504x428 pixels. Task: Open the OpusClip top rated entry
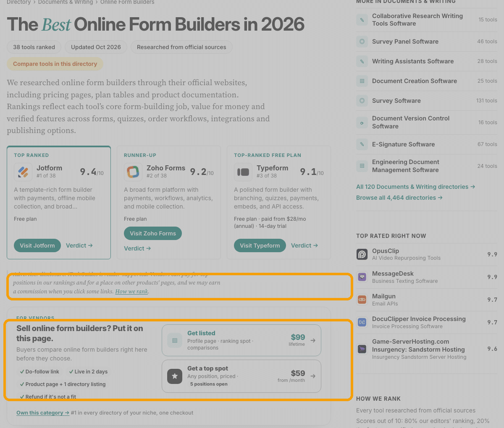tap(427, 254)
